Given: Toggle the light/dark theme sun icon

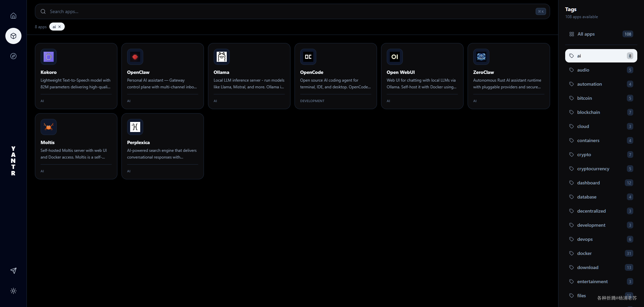Looking at the screenshot, I should 13,291.
